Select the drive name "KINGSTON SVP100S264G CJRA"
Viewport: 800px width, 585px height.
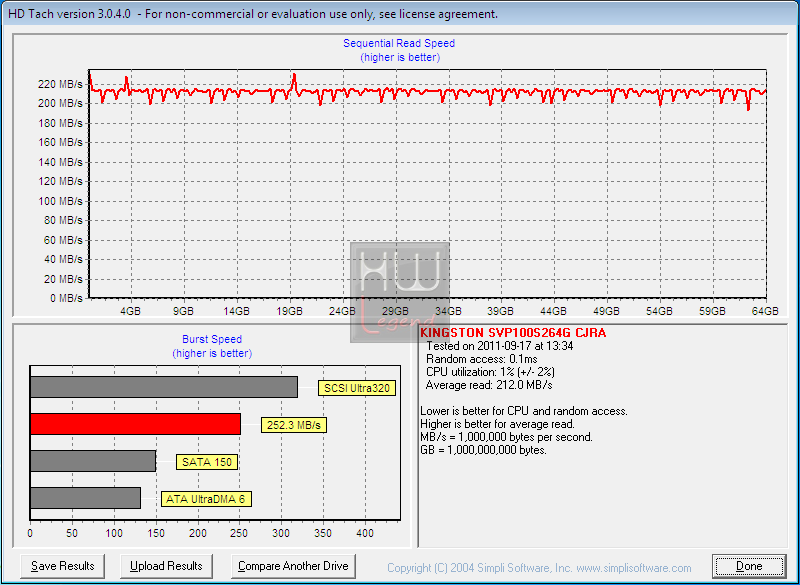[x=513, y=333]
